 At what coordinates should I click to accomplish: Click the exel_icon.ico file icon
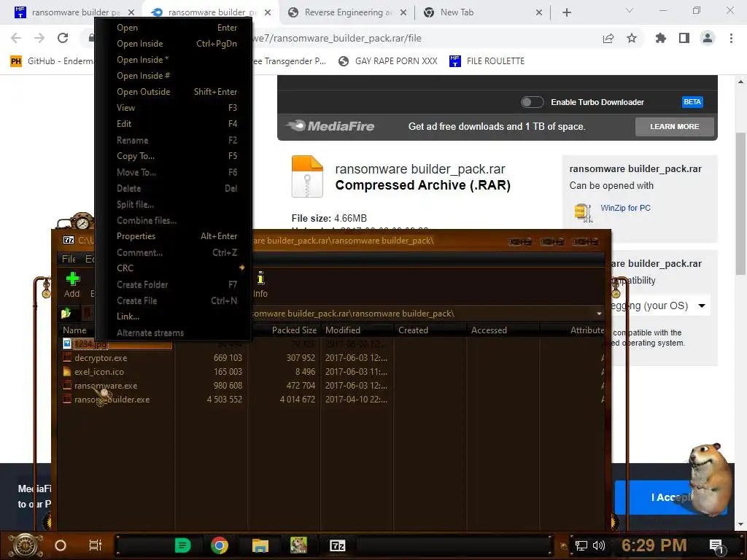67,371
